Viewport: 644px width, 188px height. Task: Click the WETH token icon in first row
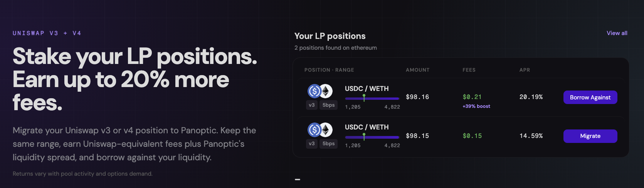[326, 91]
